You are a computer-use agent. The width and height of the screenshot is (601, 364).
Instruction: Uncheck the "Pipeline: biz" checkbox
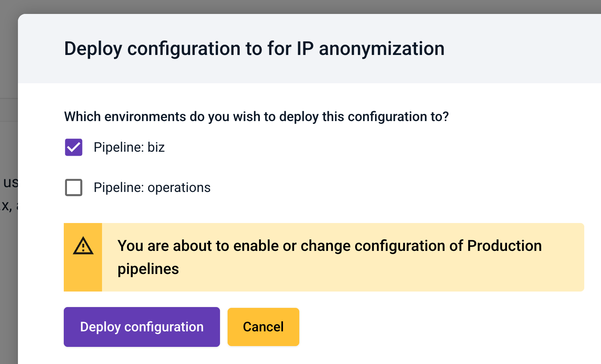(74, 147)
